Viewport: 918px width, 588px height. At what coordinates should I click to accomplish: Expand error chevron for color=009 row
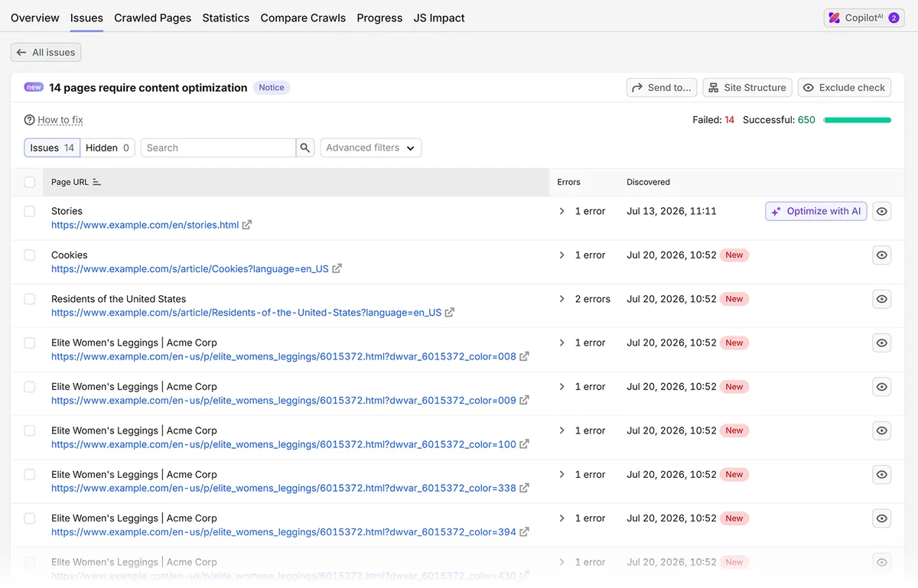tap(562, 387)
